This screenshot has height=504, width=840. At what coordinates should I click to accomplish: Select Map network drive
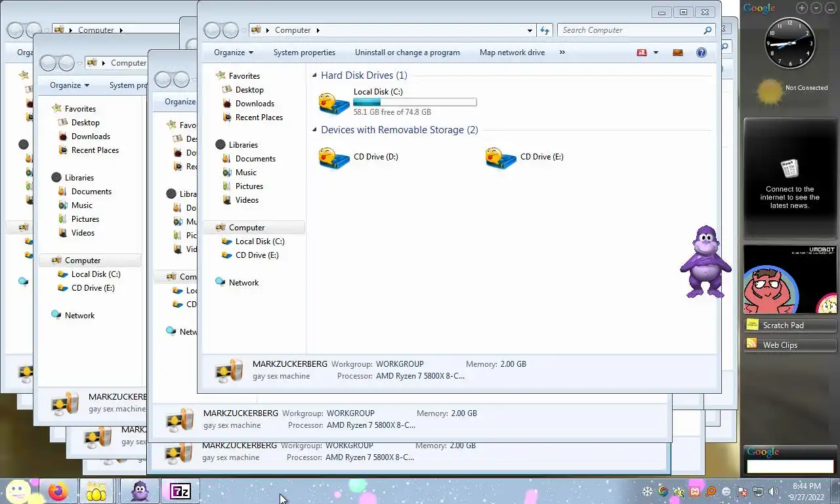(512, 52)
